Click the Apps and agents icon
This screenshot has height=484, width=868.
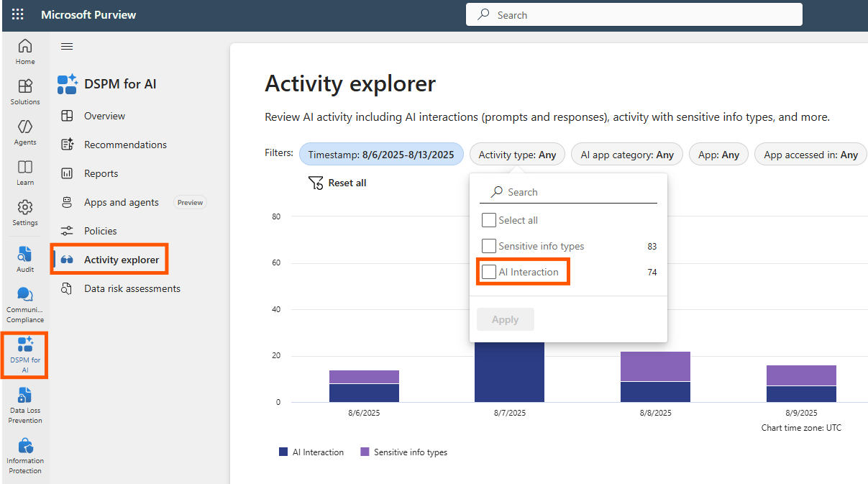pyautogui.click(x=67, y=202)
